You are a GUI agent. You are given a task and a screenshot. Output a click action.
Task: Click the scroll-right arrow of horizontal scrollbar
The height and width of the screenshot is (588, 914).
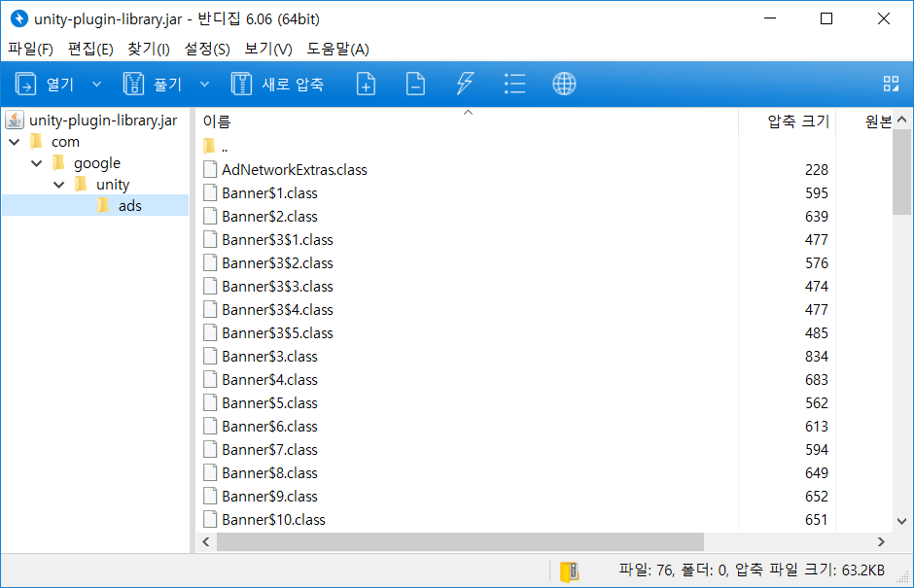(x=881, y=542)
